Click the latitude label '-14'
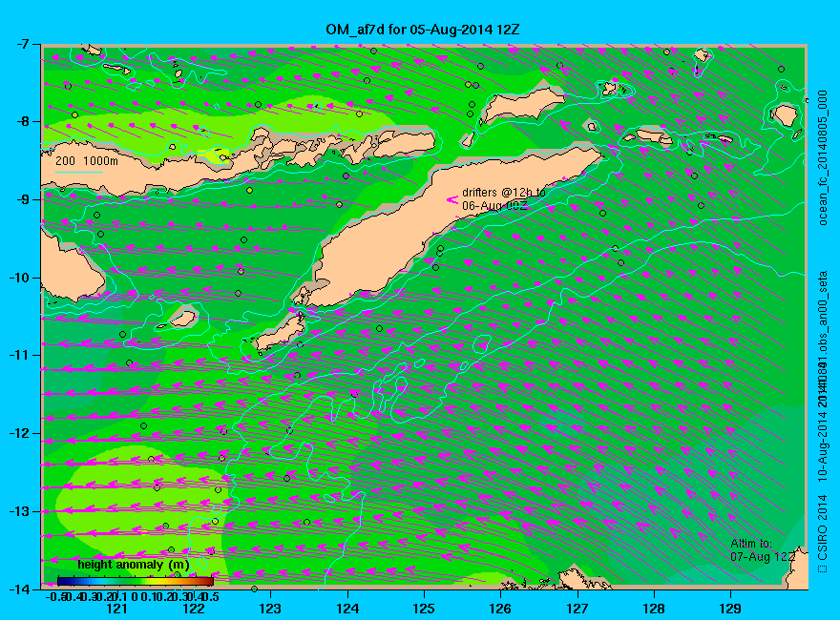840x620 pixels. (x=18, y=589)
